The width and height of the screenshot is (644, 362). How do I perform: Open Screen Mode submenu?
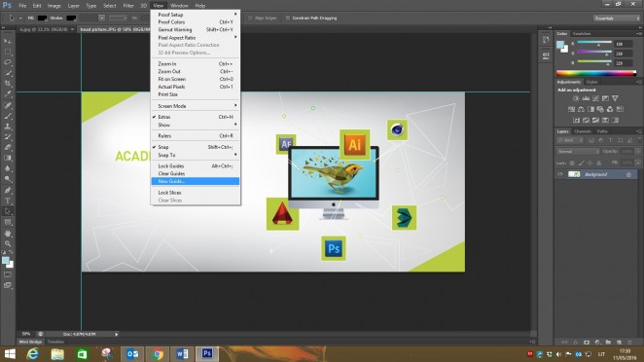point(196,106)
